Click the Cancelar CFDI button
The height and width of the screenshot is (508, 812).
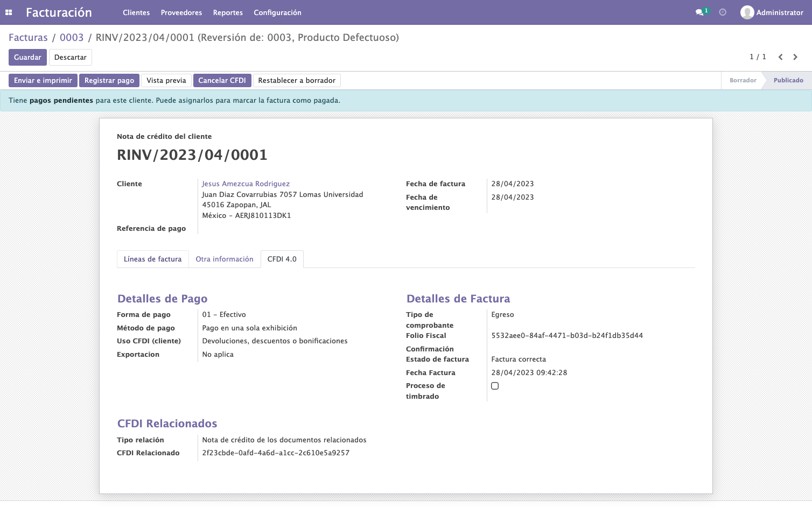[x=222, y=81]
